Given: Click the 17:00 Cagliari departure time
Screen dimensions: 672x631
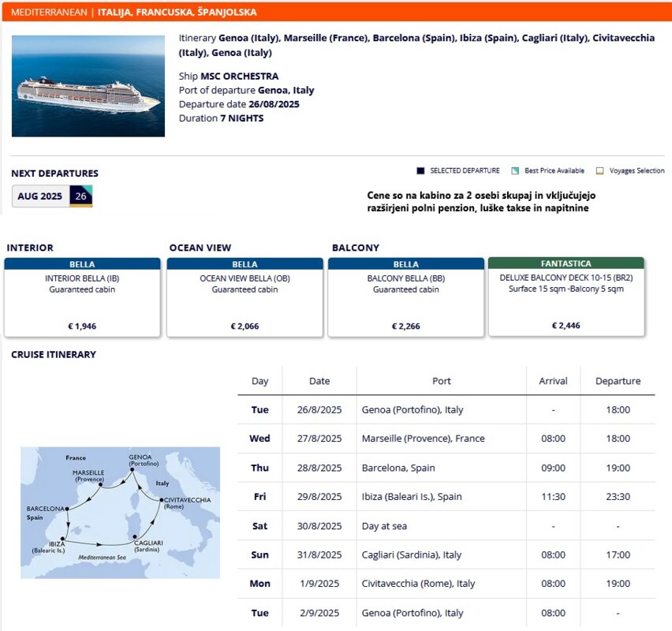Looking at the screenshot, I should pos(618,554).
